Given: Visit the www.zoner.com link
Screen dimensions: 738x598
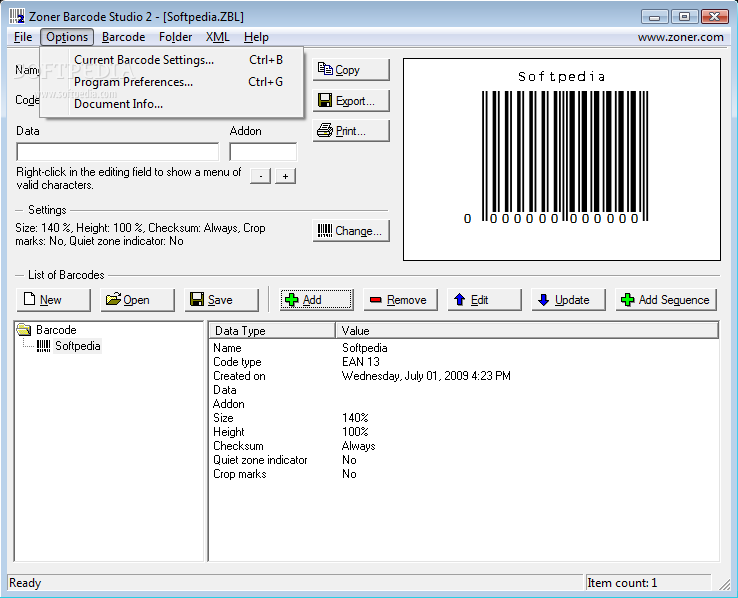Looking at the screenshot, I should click(681, 37).
